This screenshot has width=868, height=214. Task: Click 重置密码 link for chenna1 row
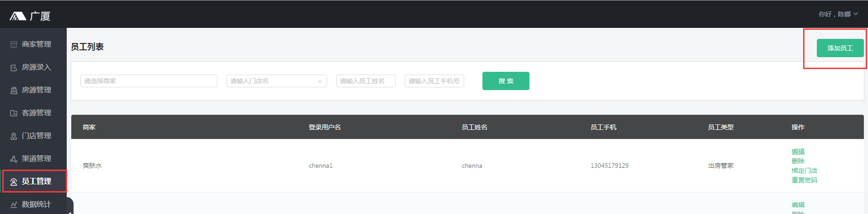[804, 180]
